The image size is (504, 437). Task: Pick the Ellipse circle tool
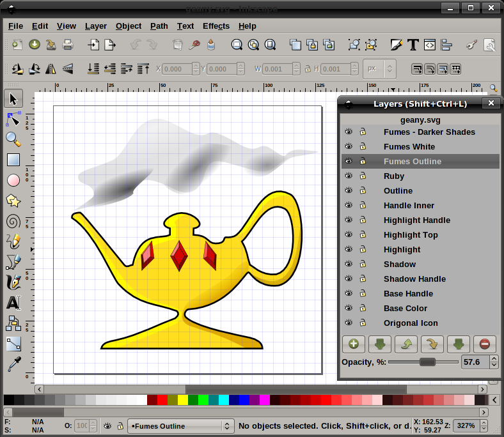click(x=13, y=180)
